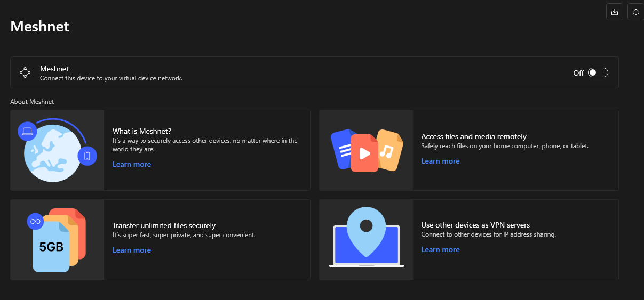The width and height of the screenshot is (644, 300).
Task: Click 'Safely reach files on your home computer' description
Action: [505, 146]
